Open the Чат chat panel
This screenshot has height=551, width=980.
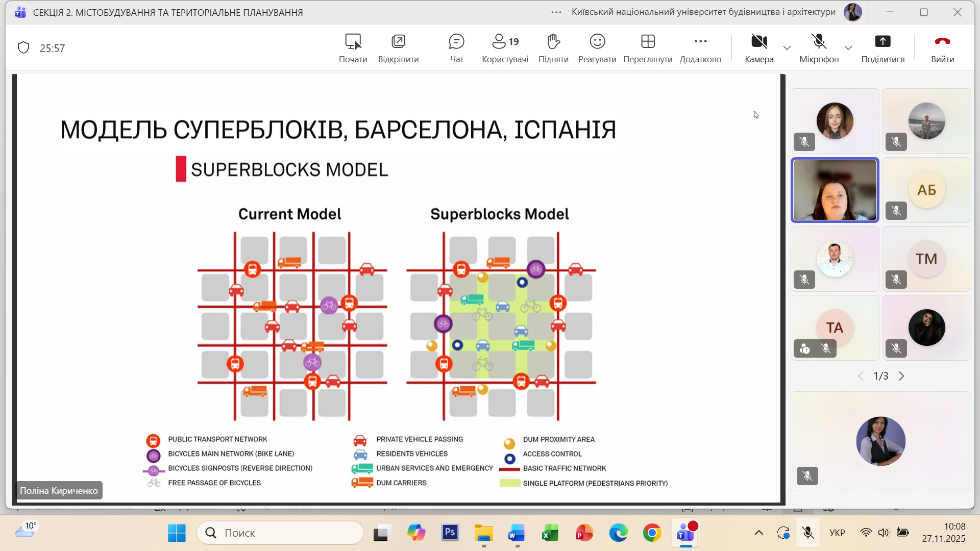point(456,48)
